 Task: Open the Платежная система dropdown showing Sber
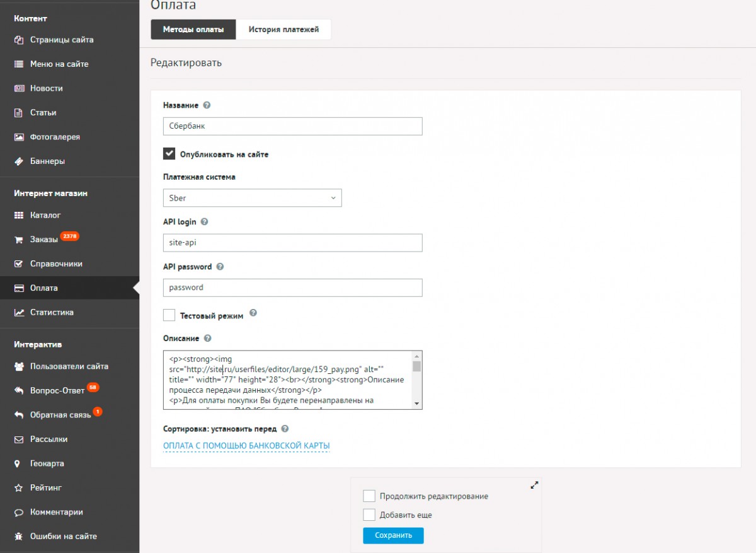[252, 198]
